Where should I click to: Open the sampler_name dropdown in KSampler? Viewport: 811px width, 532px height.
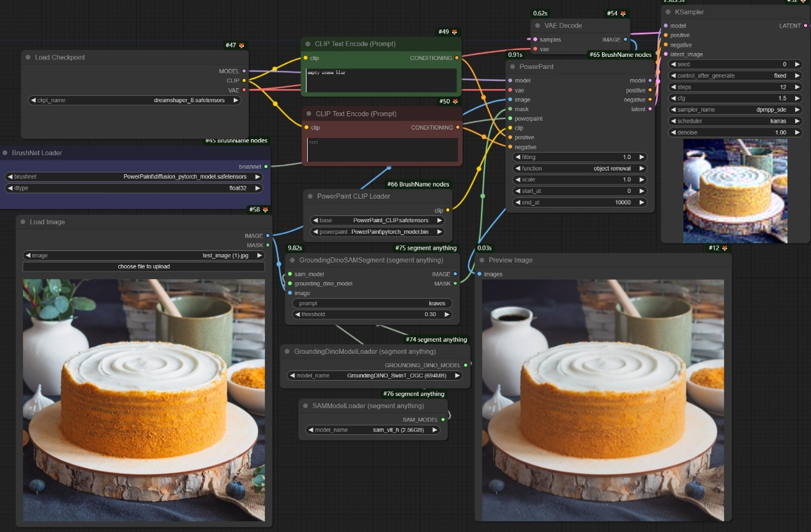pyautogui.click(x=735, y=110)
